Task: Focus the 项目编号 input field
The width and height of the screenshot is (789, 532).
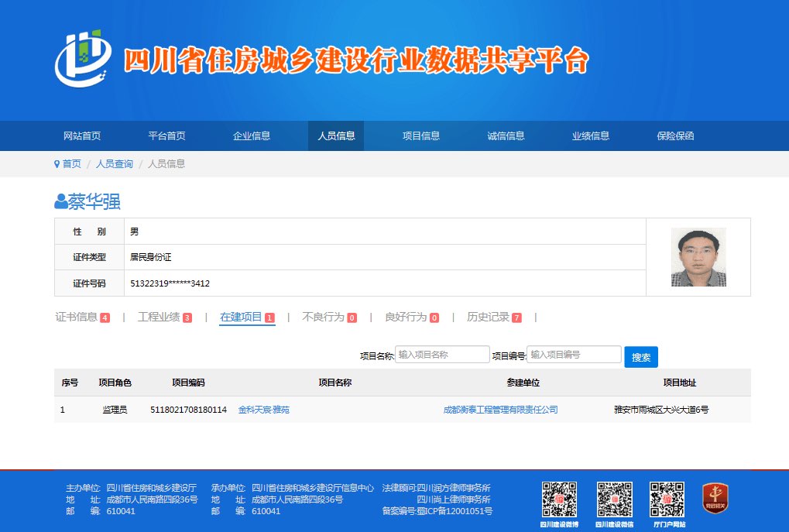Action: pyautogui.click(x=575, y=355)
